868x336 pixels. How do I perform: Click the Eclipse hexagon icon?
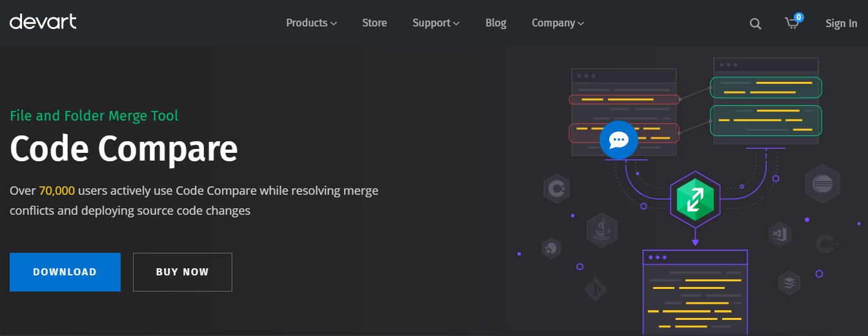tap(822, 184)
